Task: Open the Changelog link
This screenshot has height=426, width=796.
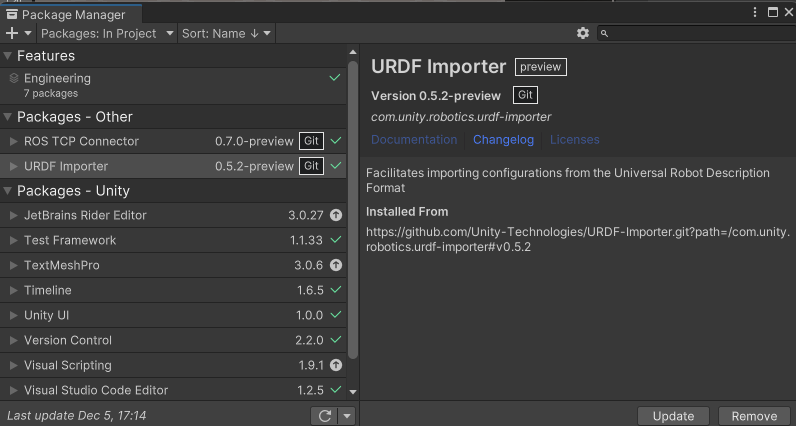Action: click(x=503, y=140)
